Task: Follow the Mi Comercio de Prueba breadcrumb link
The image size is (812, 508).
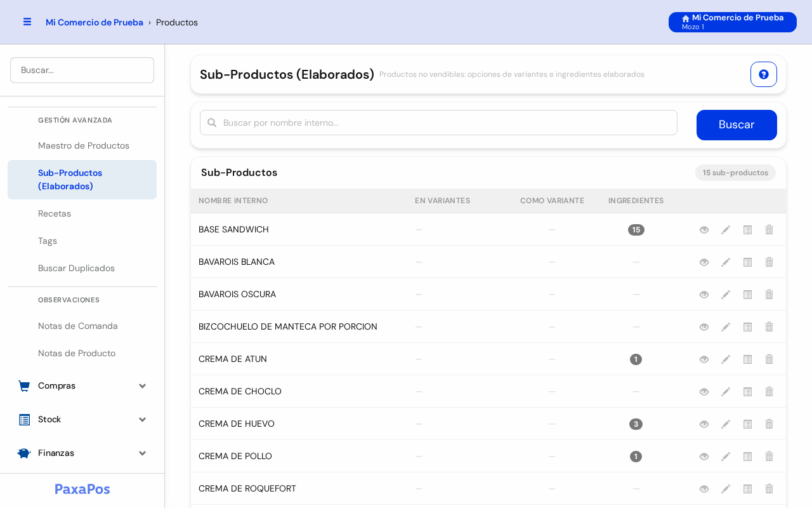Action: 95,22
